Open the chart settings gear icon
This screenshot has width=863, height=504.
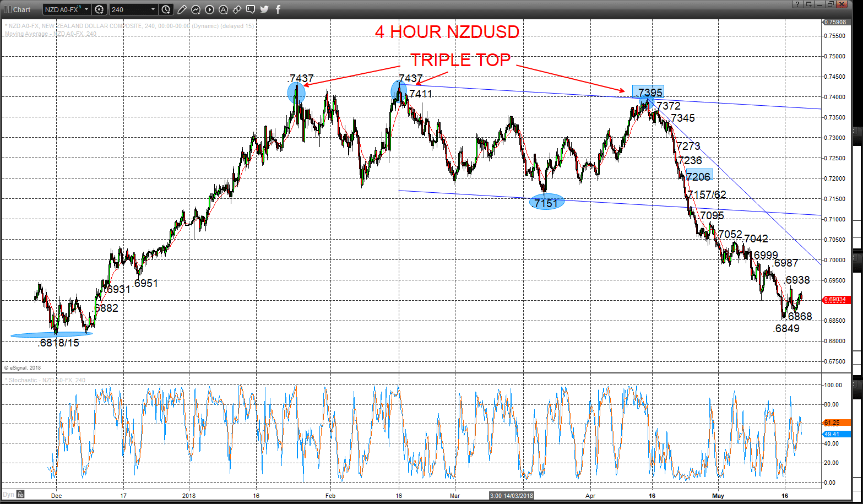[99, 9]
